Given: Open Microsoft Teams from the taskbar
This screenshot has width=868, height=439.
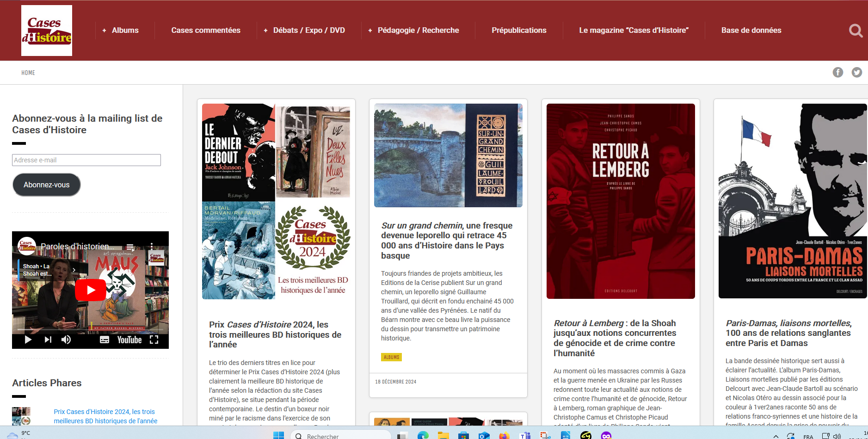Looking at the screenshot, I should coord(525,436).
